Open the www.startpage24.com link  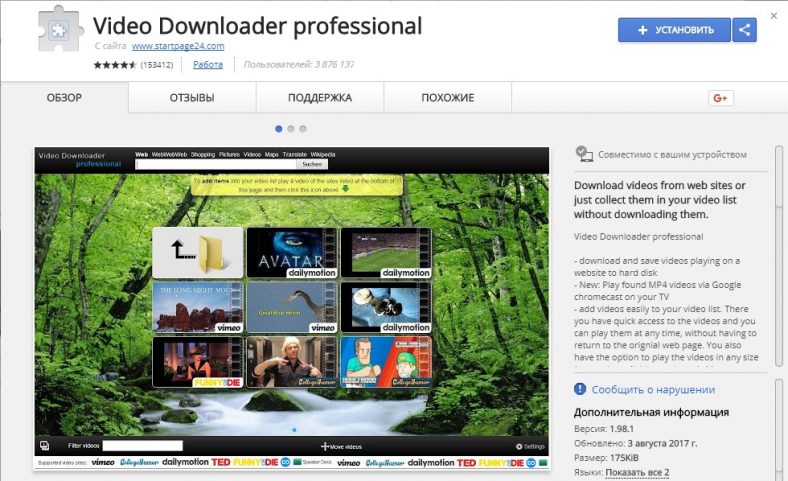click(177, 46)
